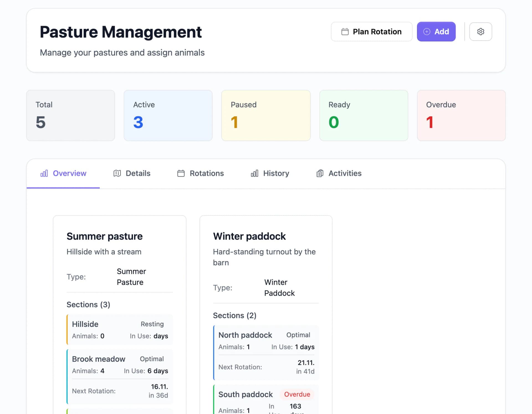Image resolution: width=532 pixels, height=414 pixels.
Task: Select the South paddock section
Action: pyautogui.click(x=266, y=399)
